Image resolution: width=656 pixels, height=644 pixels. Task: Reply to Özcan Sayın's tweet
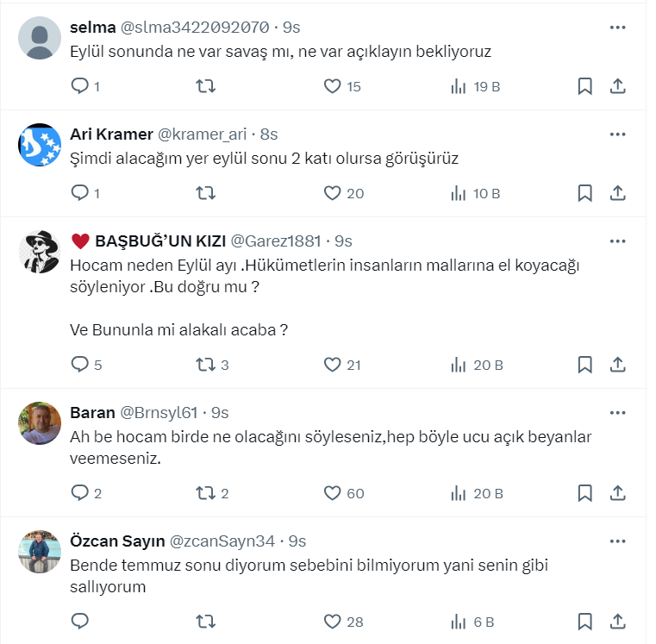80,621
